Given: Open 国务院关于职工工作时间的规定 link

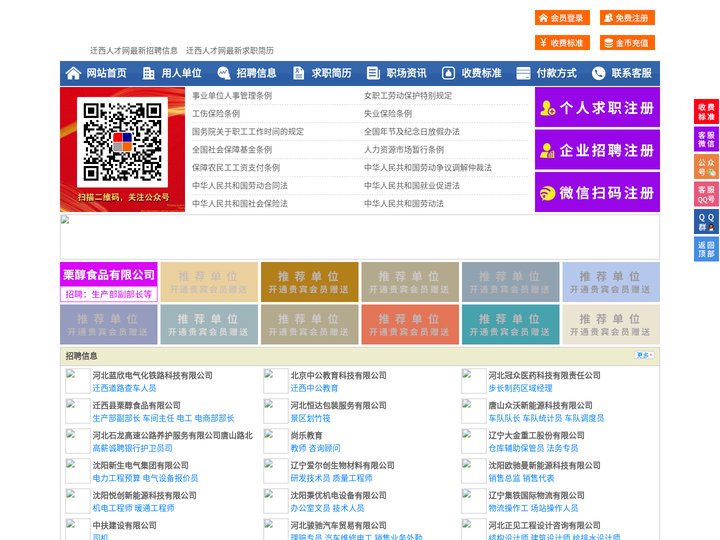Looking at the screenshot, I should tap(248, 131).
